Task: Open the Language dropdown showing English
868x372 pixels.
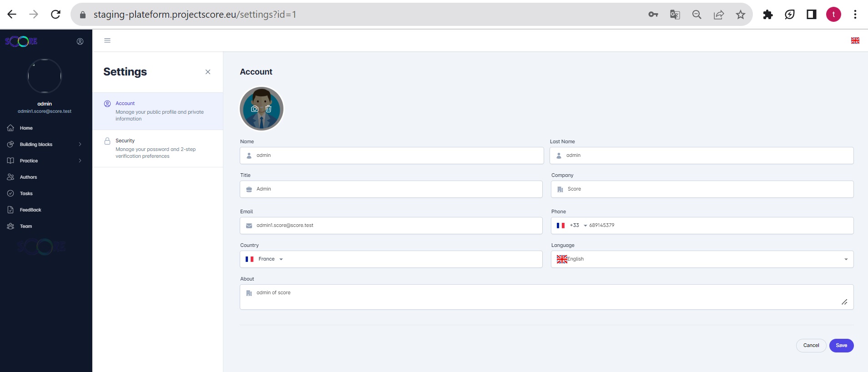Action: 701,259
